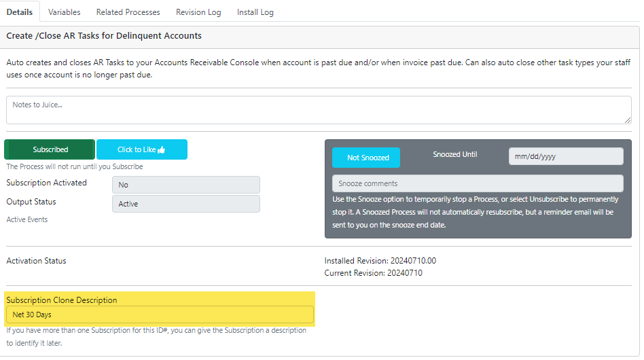Open the Related Processes tab
644x360 pixels.
(128, 12)
